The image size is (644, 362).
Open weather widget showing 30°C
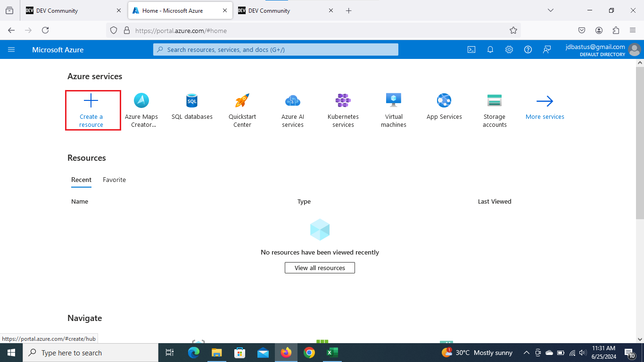click(477, 353)
